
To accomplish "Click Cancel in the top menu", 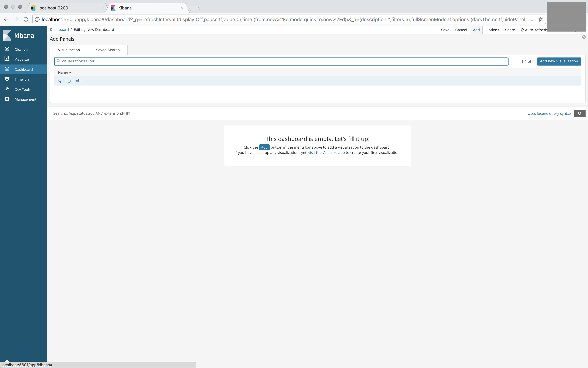I will (461, 30).
